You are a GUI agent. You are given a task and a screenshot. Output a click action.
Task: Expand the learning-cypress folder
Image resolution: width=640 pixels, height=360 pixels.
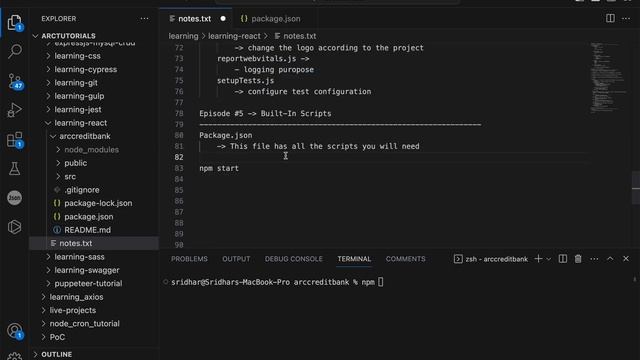(x=85, y=69)
